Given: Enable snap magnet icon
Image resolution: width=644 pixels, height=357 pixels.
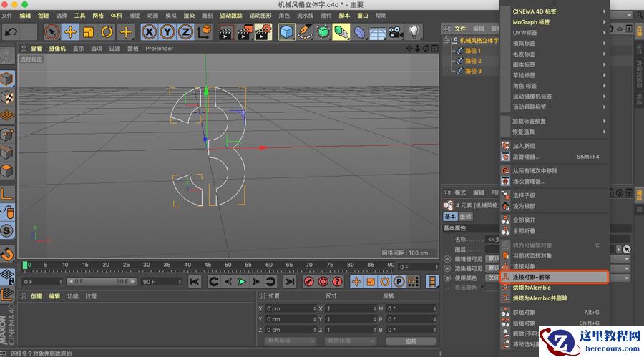Looking at the screenshot, I should tap(7, 253).
